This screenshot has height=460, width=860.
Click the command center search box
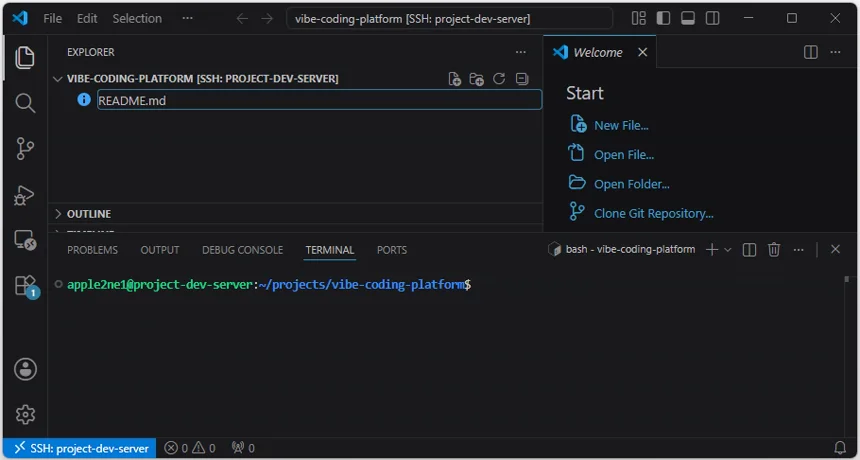(x=449, y=19)
